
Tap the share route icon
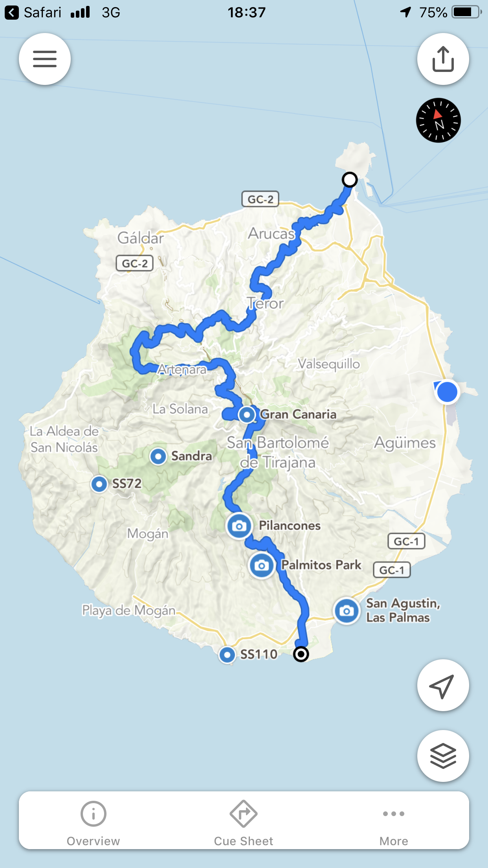443,59
